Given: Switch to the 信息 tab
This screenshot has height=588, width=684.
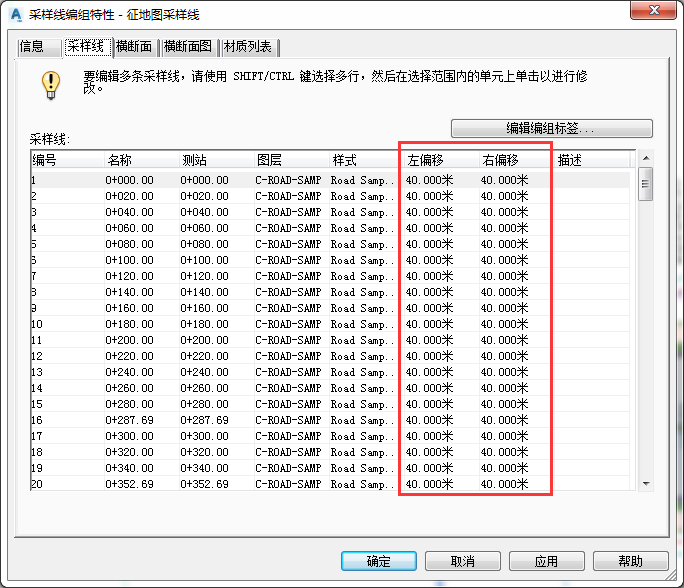Looking at the screenshot, I should tap(39, 47).
